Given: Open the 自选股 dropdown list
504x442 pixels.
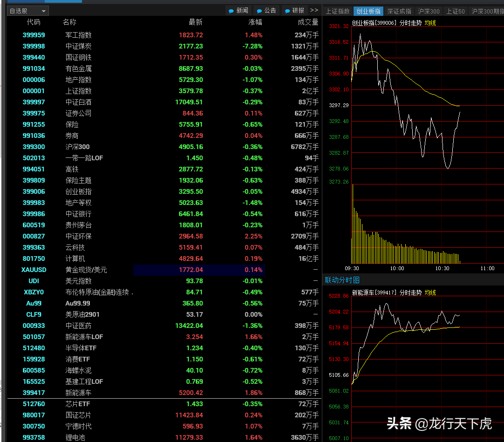Looking at the screenshot, I should 27,11.
